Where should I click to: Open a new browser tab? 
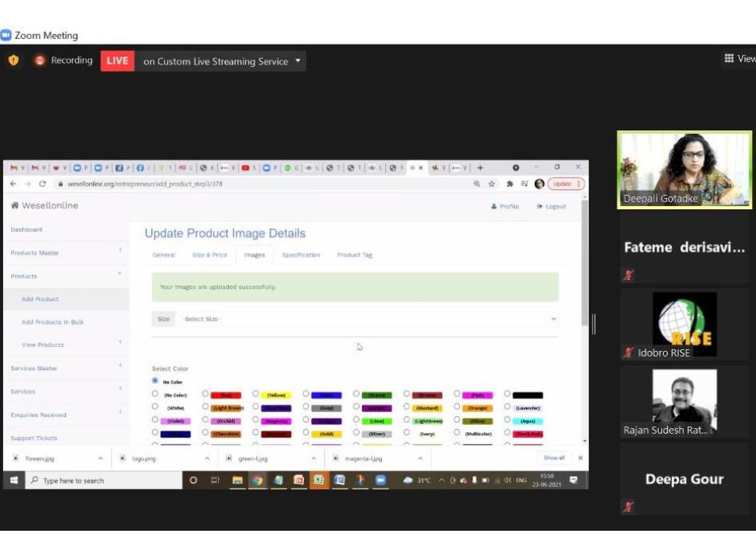click(x=480, y=168)
